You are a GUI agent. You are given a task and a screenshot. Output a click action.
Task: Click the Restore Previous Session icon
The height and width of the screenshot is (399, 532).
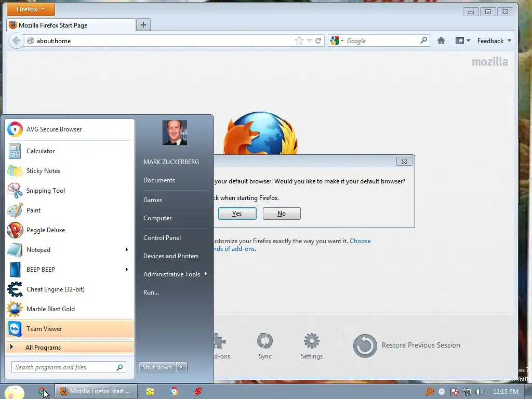365,345
